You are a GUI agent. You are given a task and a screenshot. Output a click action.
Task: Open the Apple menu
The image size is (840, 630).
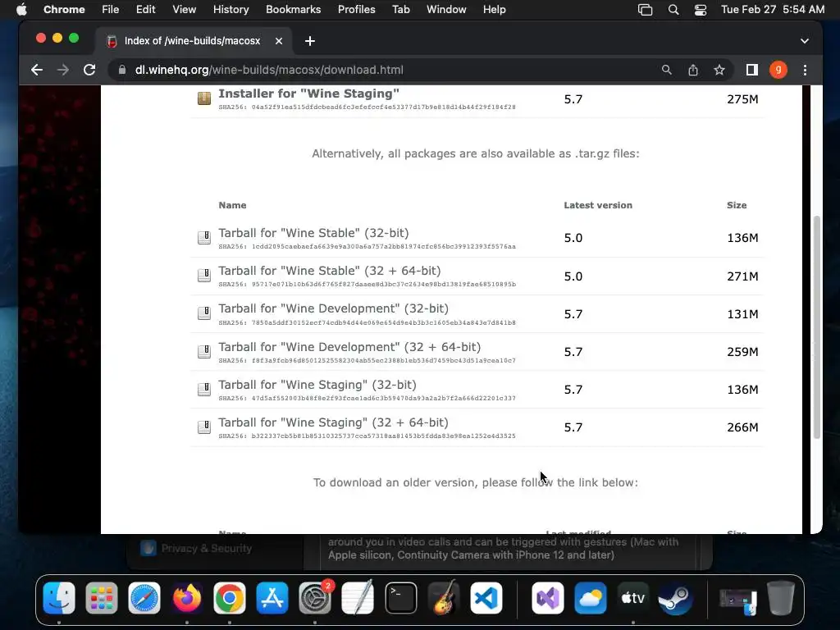[x=21, y=10]
